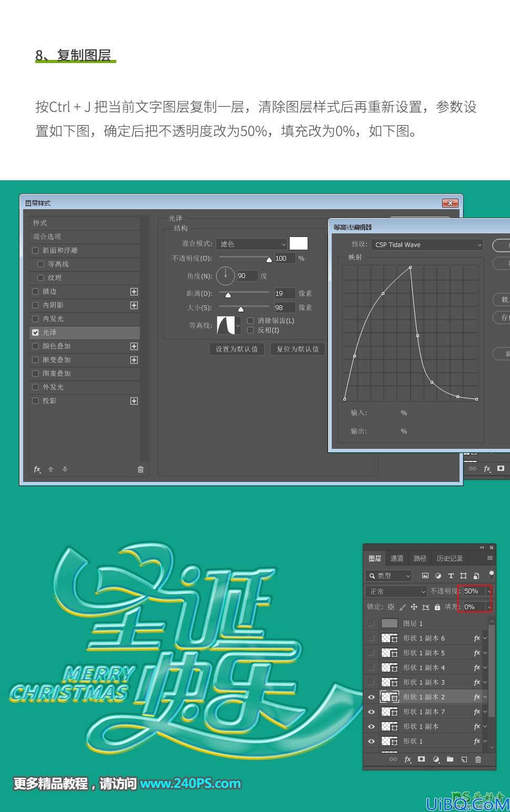Click plus icon next to 投影
The height and width of the screenshot is (812, 510).
(x=134, y=401)
